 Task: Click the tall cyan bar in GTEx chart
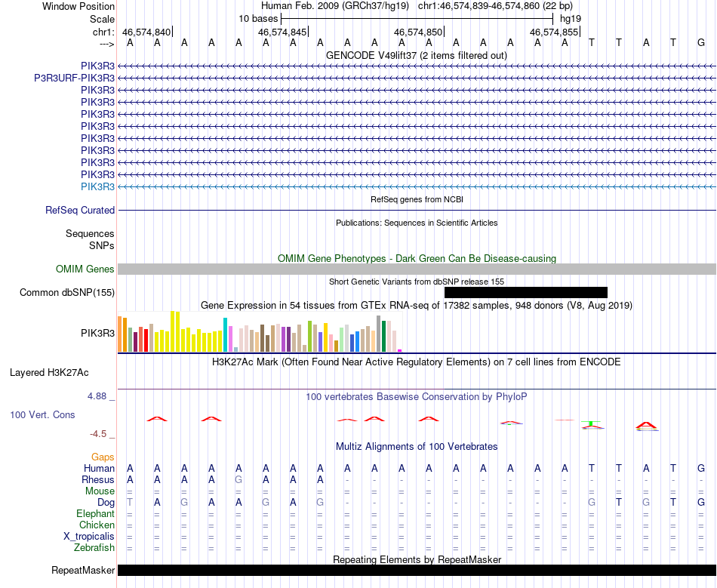click(225, 334)
